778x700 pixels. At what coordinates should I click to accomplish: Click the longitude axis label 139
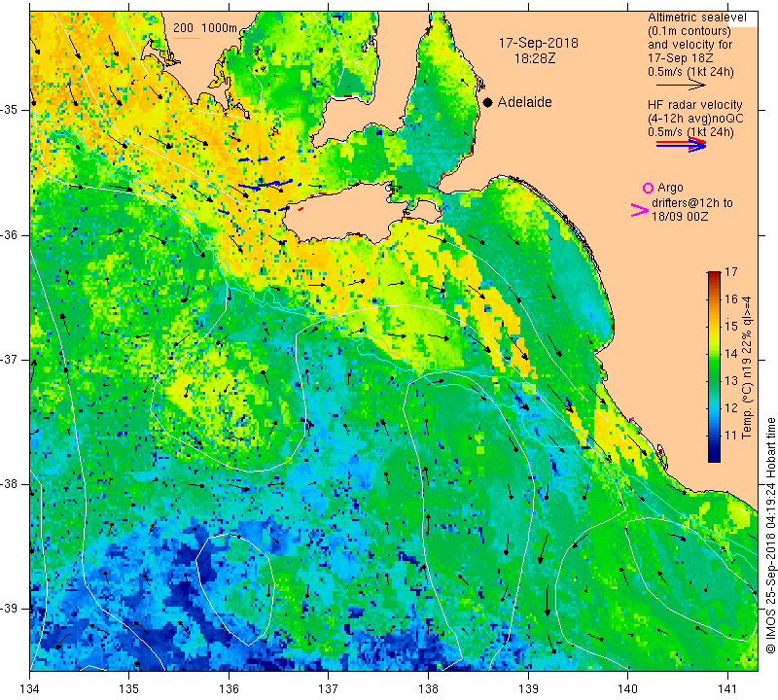(528, 689)
